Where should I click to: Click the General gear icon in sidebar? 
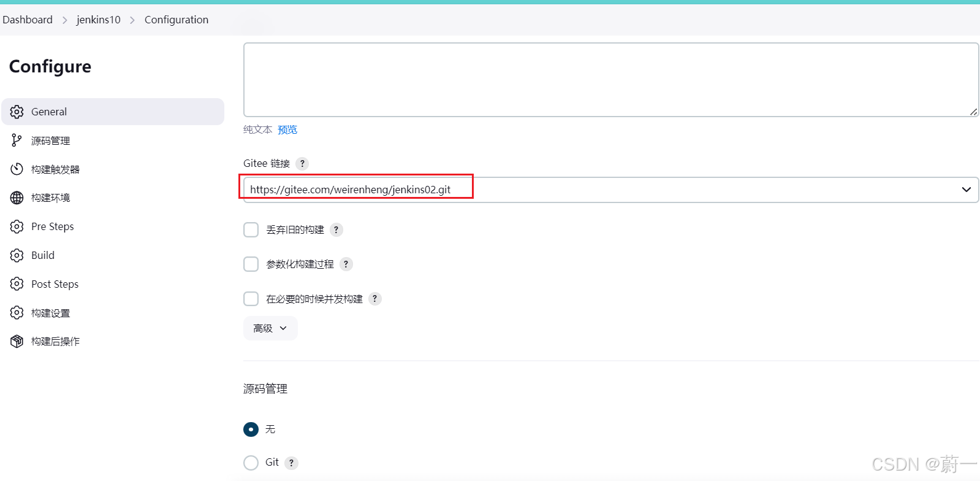(x=17, y=112)
